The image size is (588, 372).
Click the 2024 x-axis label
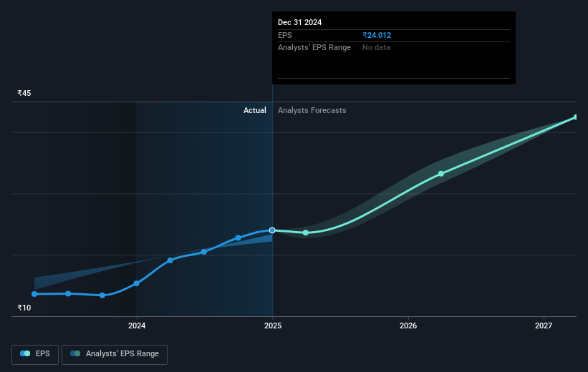point(137,326)
